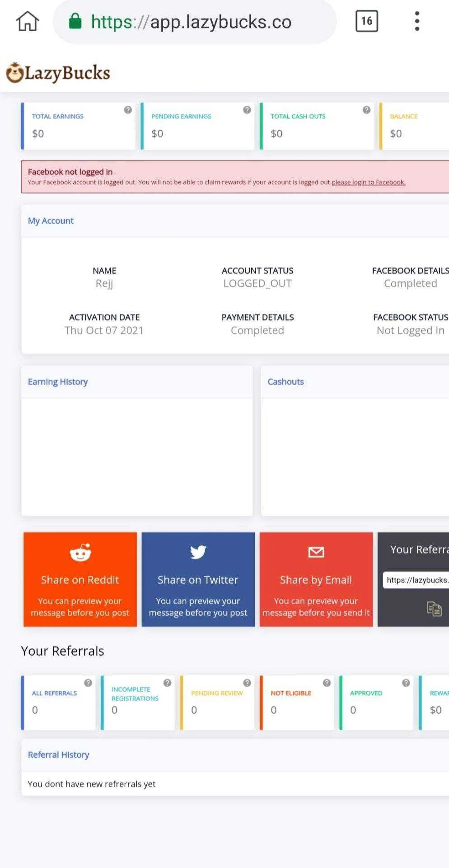Click the Approved count 0
Viewport: 449px width, 868px height.
353,710
